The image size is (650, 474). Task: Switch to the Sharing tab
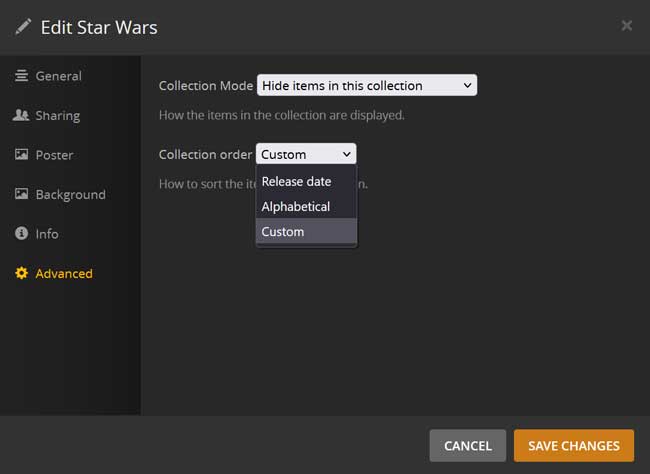[58, 116]
